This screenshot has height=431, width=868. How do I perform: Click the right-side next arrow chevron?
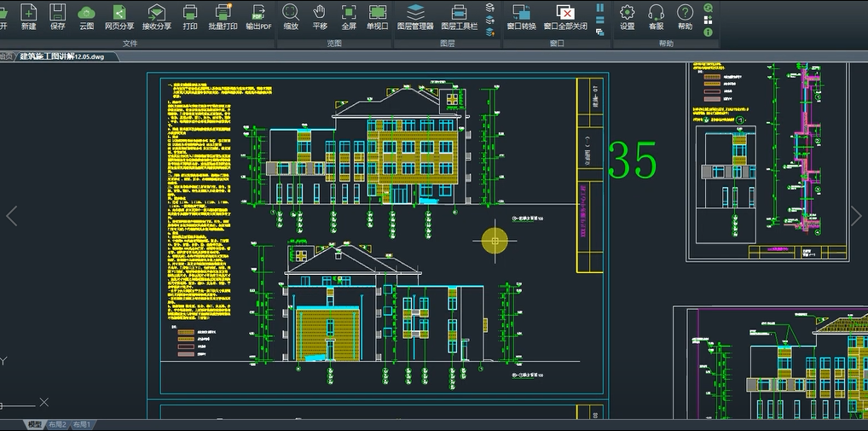[856, 216]
